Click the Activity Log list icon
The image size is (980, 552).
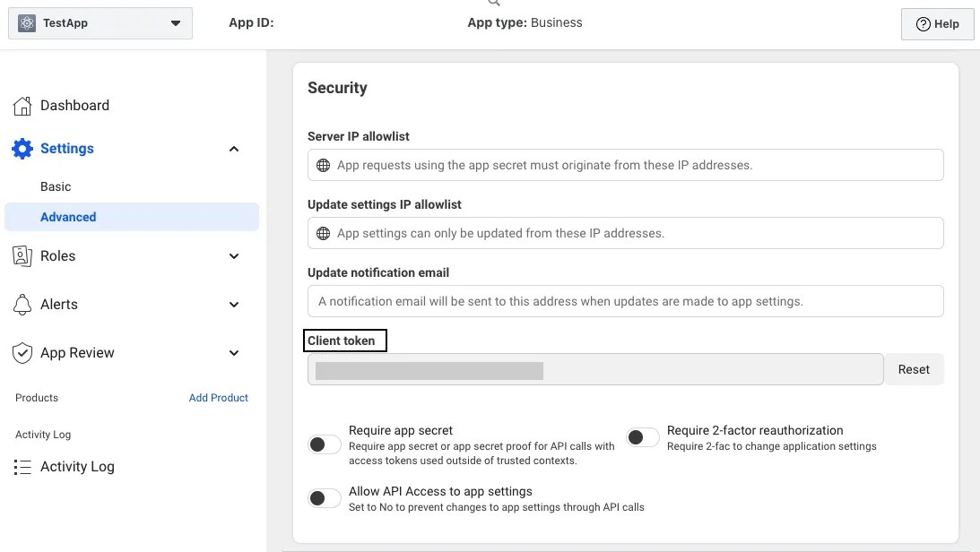(x=22, y=466)
